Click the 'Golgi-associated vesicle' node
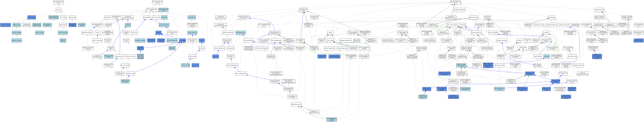 coord(109,56)
